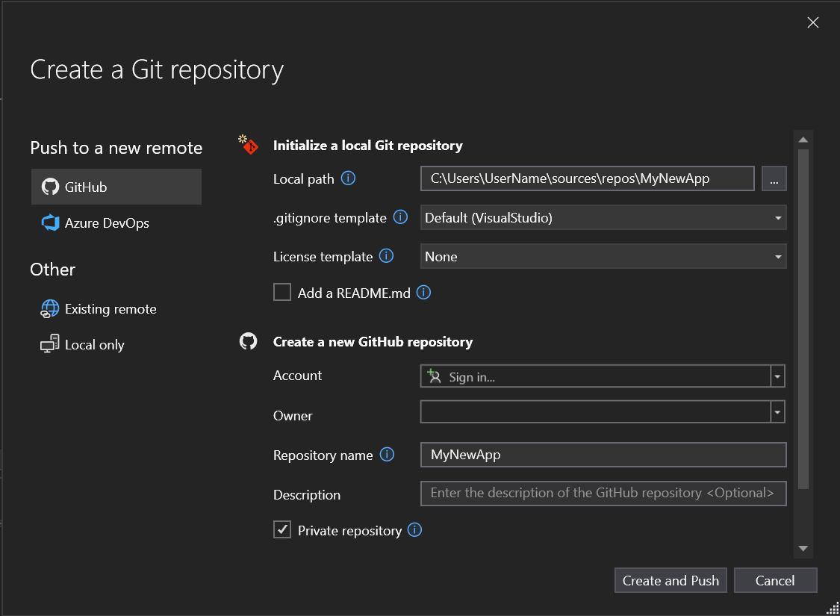Image resolution: width=840 pixels, height=616 pixels.
Task: Enable the Add a README.md checkbox
Action: [x=282, y=292]
